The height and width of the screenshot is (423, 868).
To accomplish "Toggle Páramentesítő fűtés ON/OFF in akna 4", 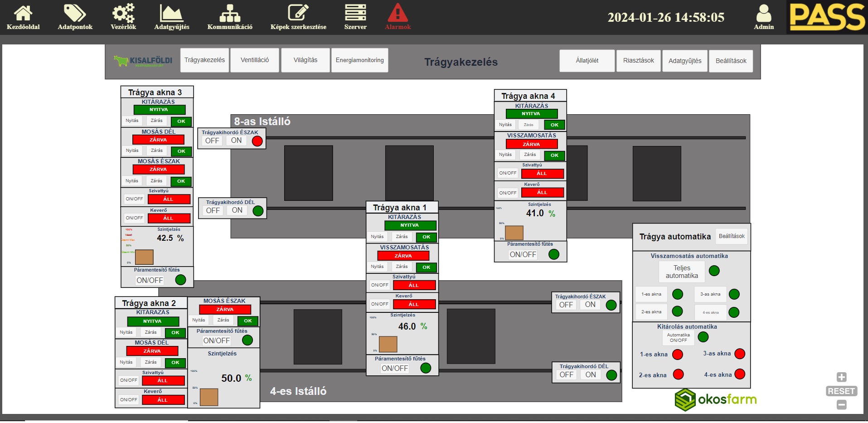I will (523, 255).
